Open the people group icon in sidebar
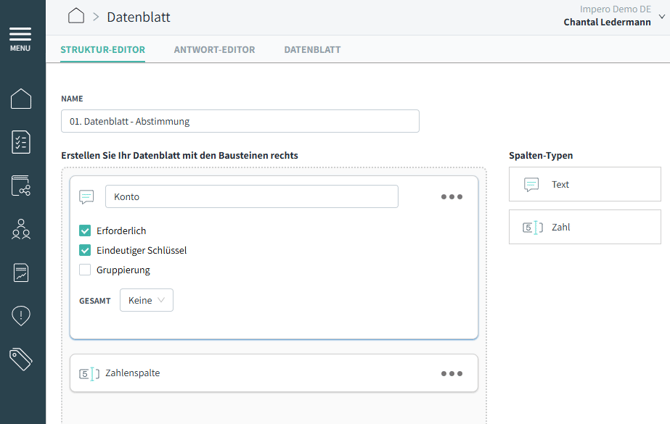 click(21, 229)
